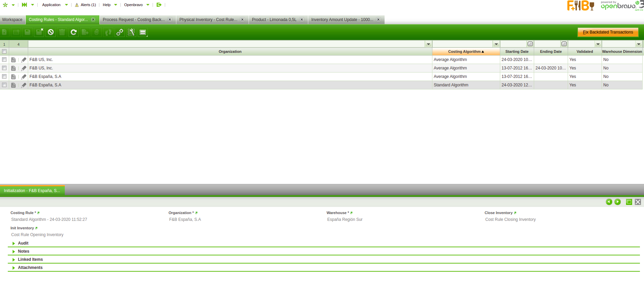The image size is (644, 293).
Task: Sort by the Costing Algorithm column header
Action: click(466, 51)
